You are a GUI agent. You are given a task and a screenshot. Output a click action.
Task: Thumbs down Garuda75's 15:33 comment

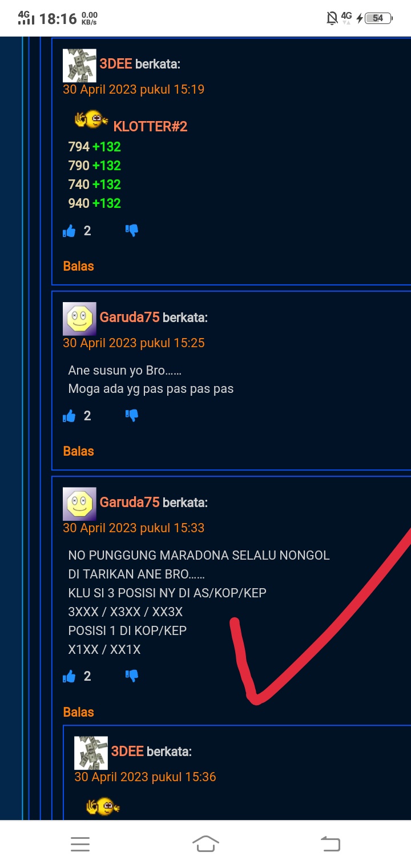[132, 676]
